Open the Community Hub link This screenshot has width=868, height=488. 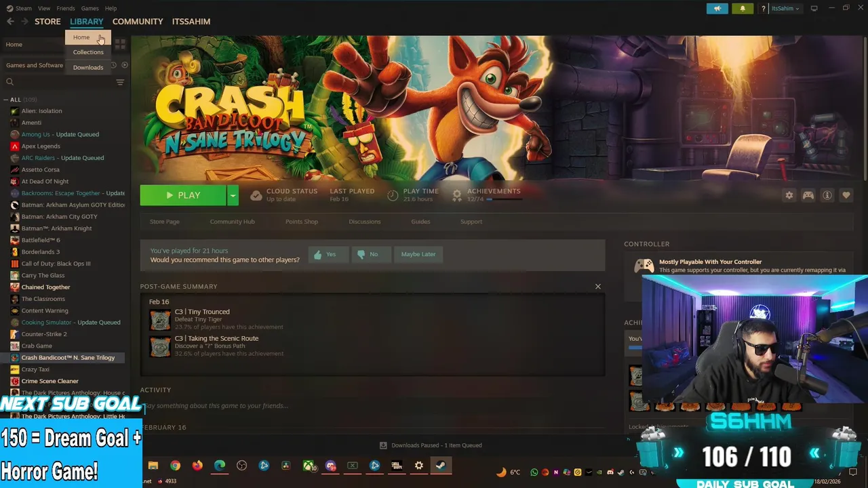click(x=232, y=222)
